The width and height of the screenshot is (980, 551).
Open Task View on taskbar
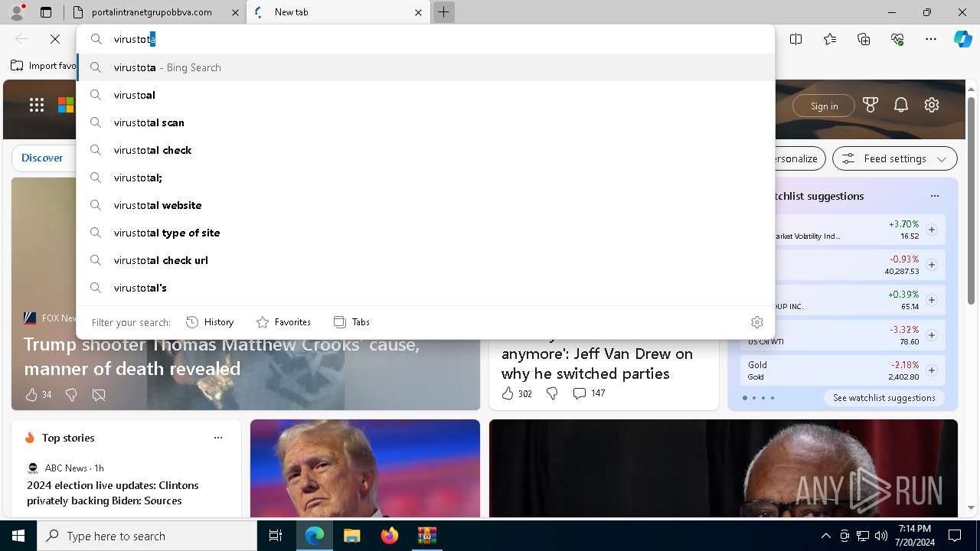click(x=276, y=536)
